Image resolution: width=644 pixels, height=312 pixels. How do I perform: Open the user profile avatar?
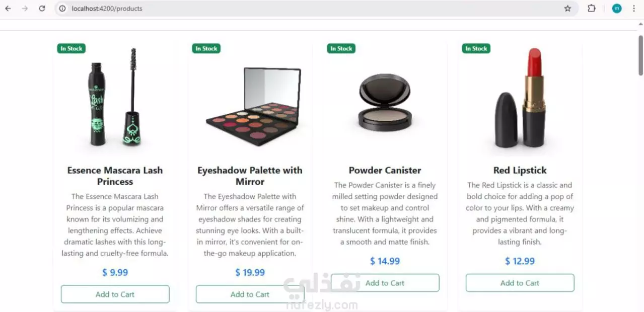pos(617,9)
